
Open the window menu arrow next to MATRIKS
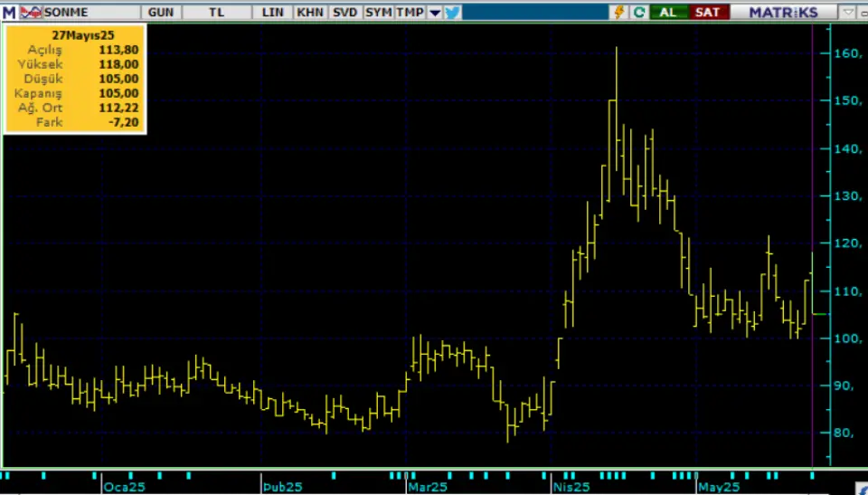847,12
